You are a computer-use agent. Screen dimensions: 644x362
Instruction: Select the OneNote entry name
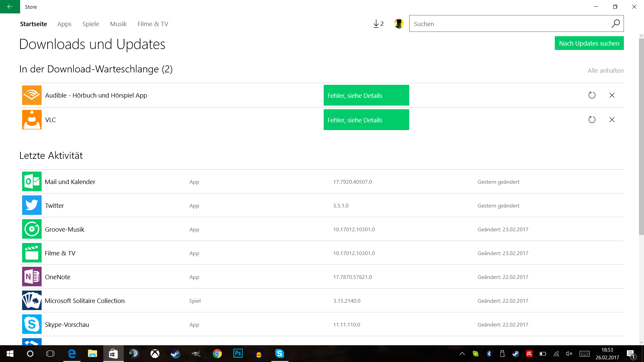point(58,277)
